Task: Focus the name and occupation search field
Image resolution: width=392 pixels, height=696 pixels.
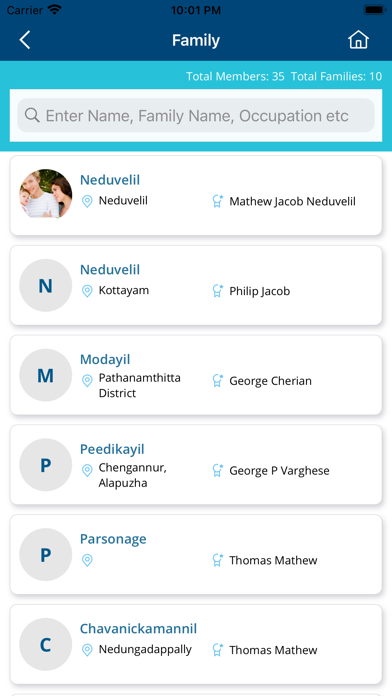Action: [x=196, y=115]
